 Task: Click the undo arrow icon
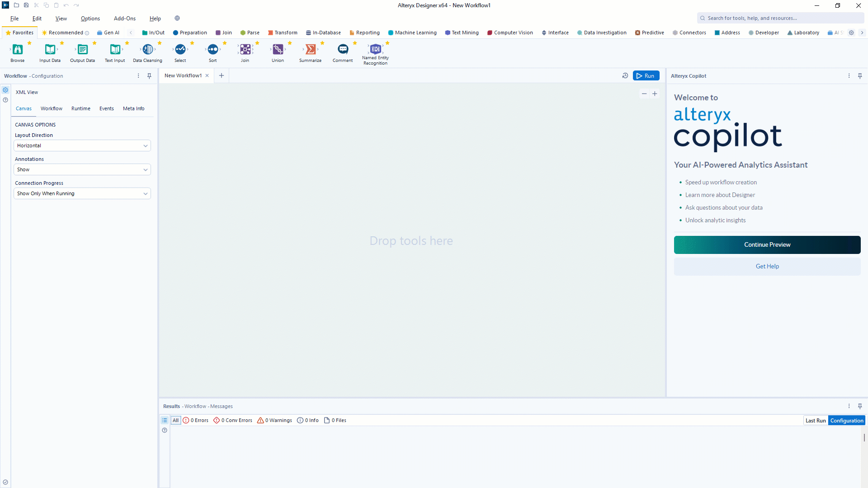[x=66, y=5]
